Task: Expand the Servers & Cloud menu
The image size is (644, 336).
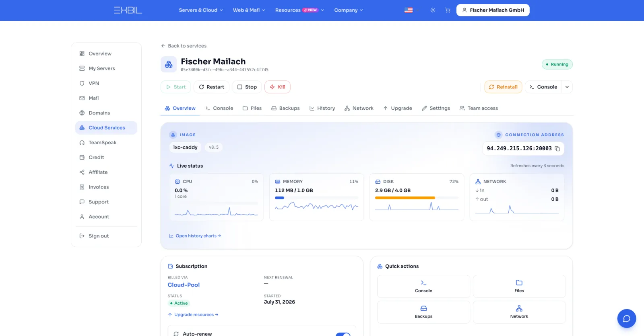Action: [x=201, y=10]
